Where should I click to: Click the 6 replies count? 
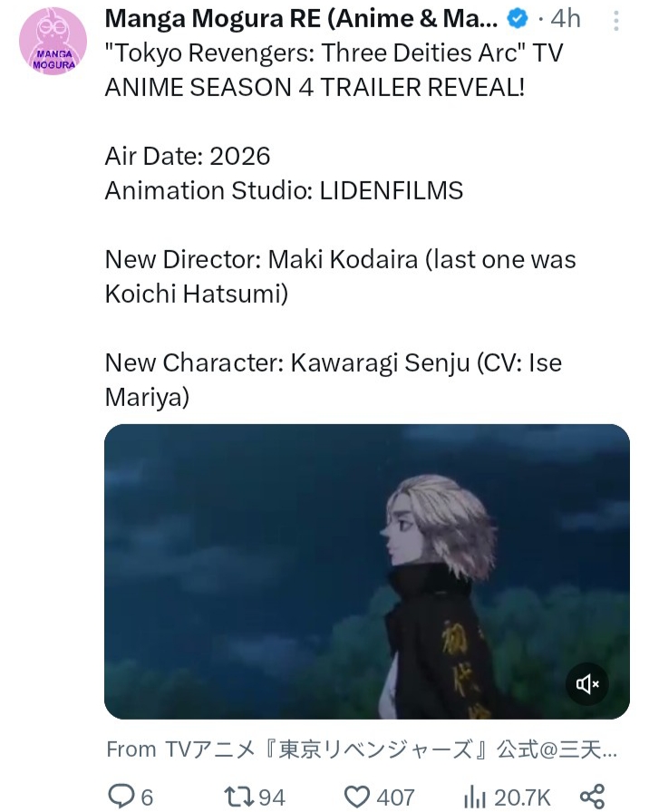[x=147, y=797]
